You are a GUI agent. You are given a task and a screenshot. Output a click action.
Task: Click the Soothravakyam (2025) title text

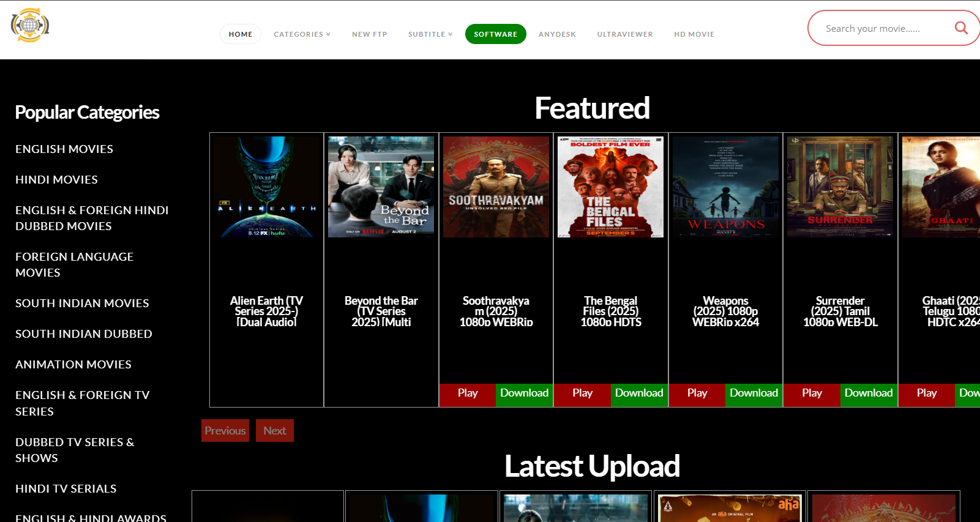click(x=496, y=311)
